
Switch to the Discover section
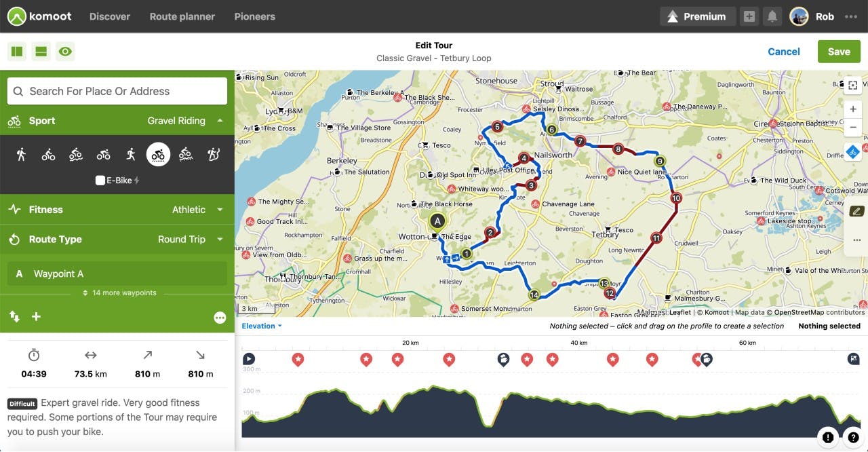[x=110, y=16]
